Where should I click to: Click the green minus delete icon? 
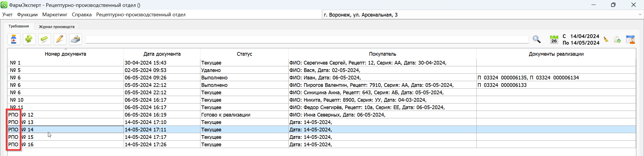(44, 39)
